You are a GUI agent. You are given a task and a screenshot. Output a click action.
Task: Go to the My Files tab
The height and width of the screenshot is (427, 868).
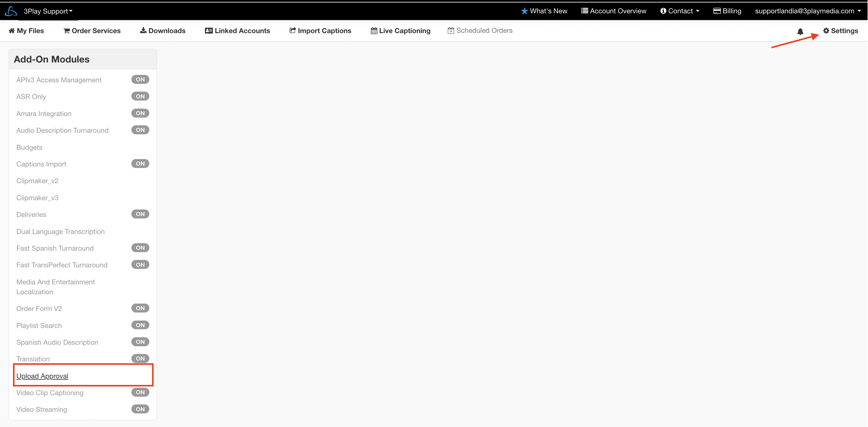tap(26, 31)
